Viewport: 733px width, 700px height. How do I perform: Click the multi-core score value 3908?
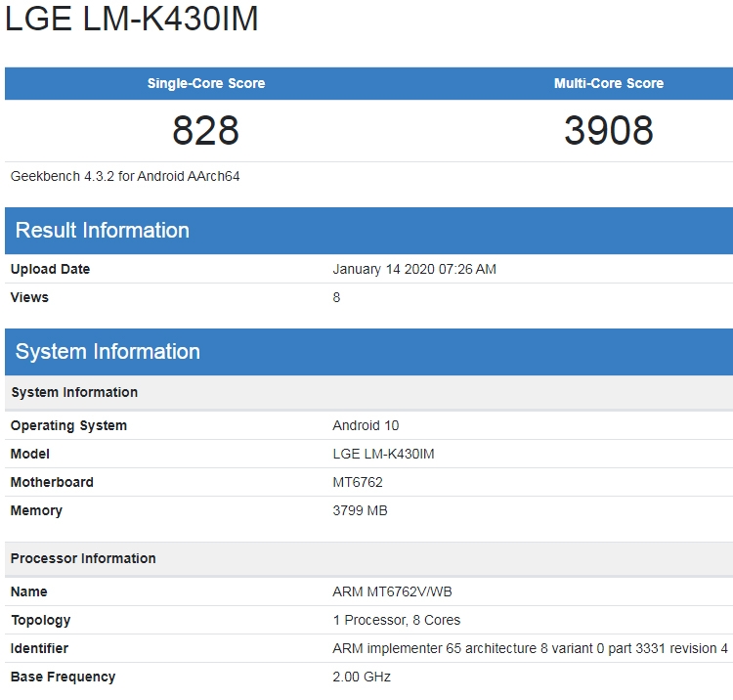(x=609, y=130)
